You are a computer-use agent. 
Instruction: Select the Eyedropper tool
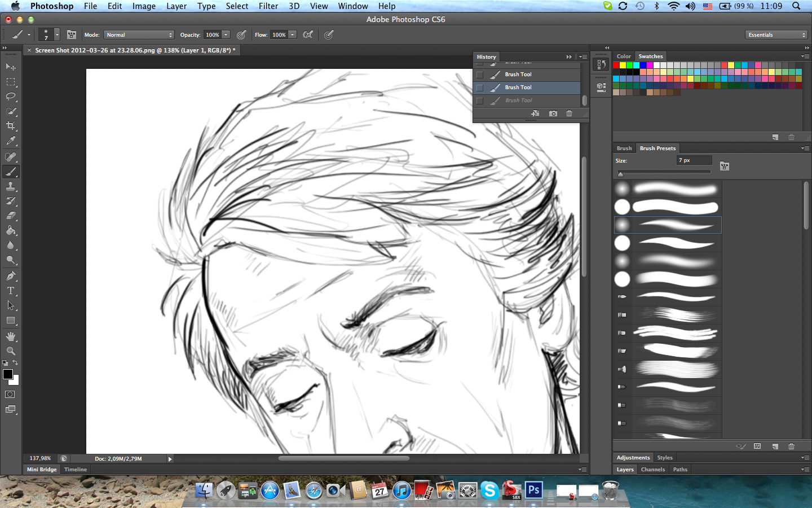tap(11, 141)
